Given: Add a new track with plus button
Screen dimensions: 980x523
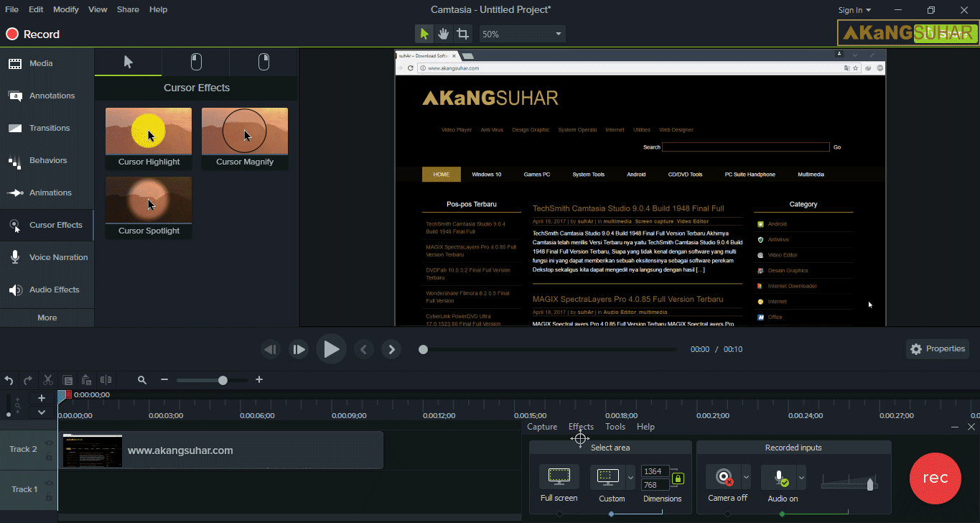Looking at the screenshot, I should point(42,398).
